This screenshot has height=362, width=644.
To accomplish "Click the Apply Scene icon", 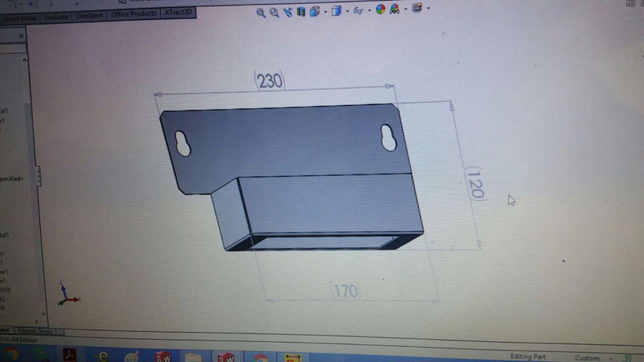I will coord(394,9).
